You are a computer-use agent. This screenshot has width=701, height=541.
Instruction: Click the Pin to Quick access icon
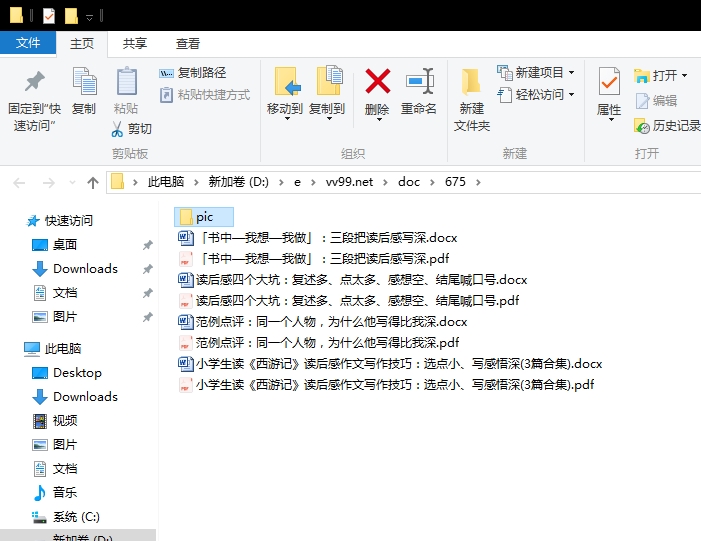click(34, 81)
